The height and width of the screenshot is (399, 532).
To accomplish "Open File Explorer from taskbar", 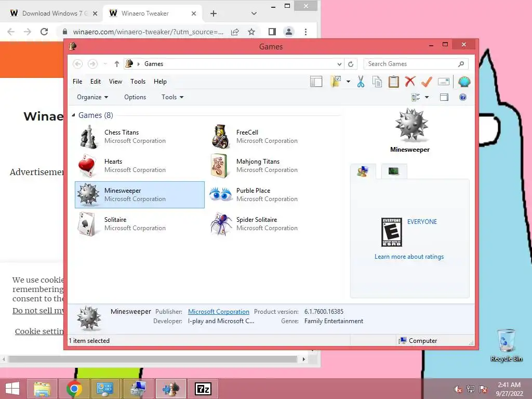I will (x=42, y=389).
